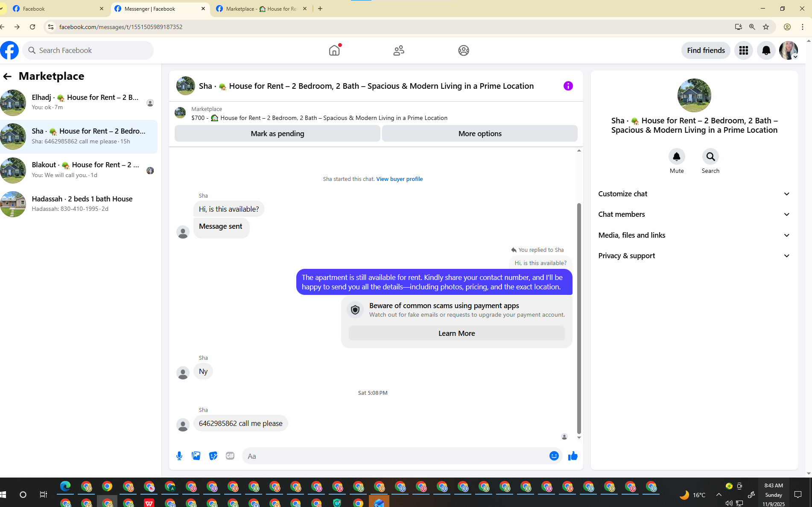
Task: Choose a GIF icon
Action: tap(230, 456)
